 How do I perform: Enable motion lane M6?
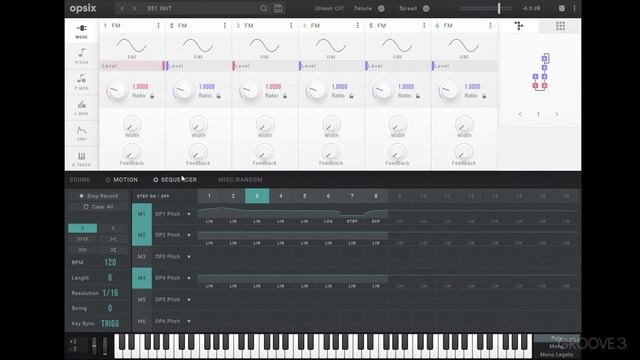coord(142,321)
